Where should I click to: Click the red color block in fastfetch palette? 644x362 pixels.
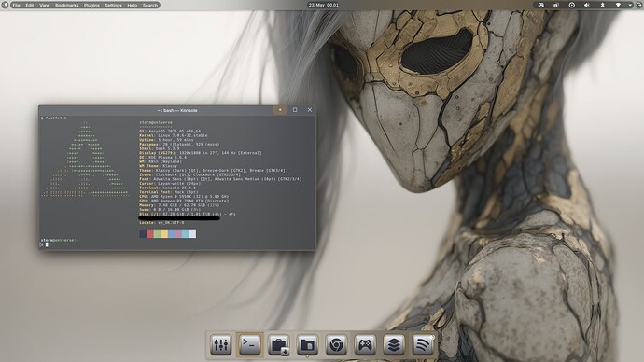click(150, 233)
